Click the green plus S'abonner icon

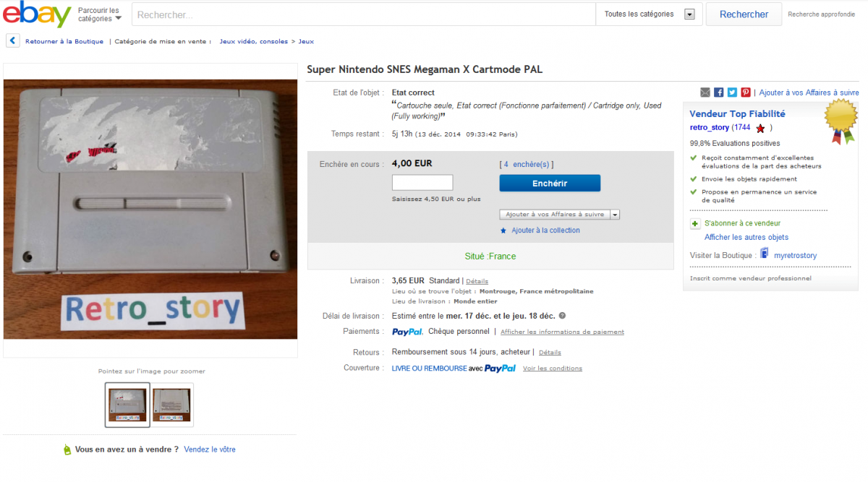(695, 224)
